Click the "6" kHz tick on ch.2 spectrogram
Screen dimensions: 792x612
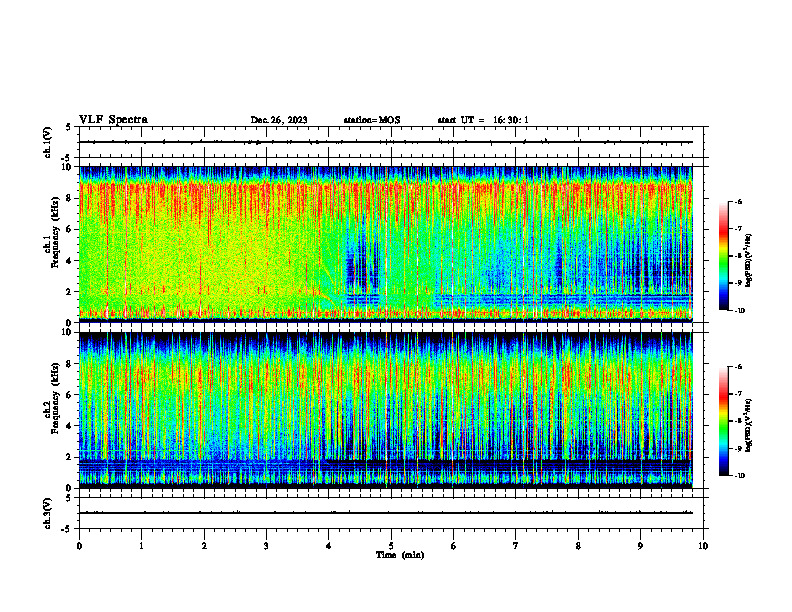click(68, 395)
